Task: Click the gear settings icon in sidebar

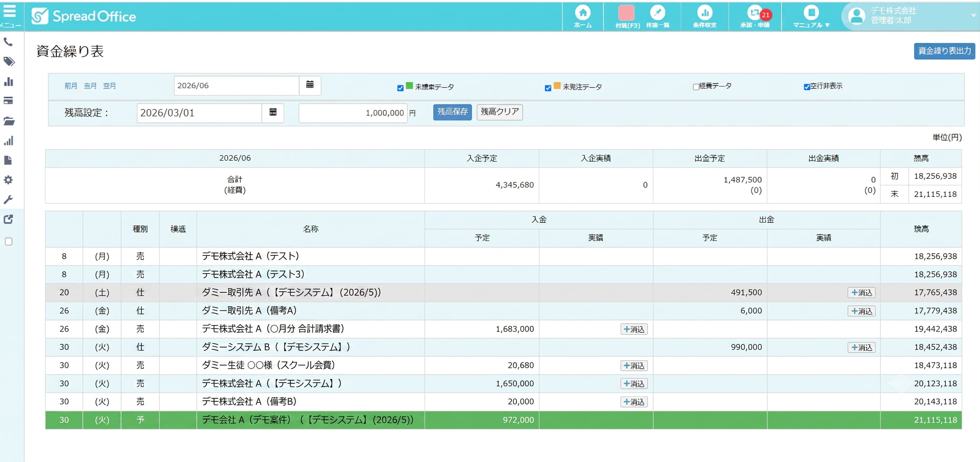Action: click(9, 180)
